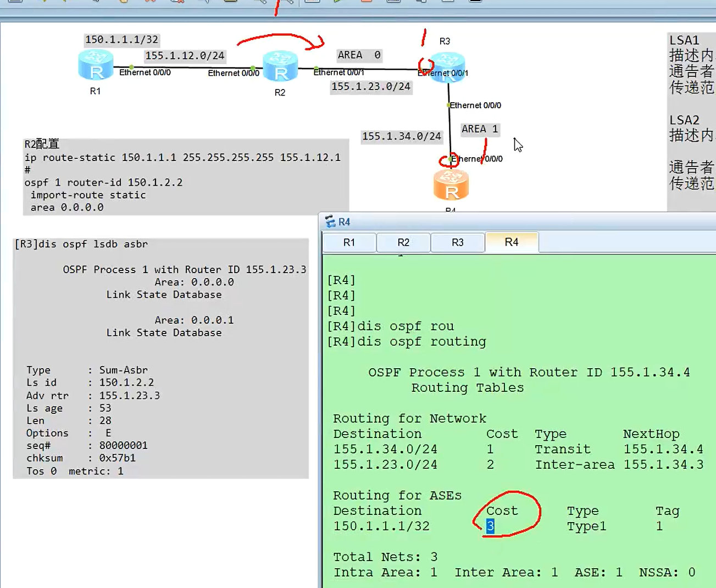Switch to the R2 console tab

click(x=403, y=242)
